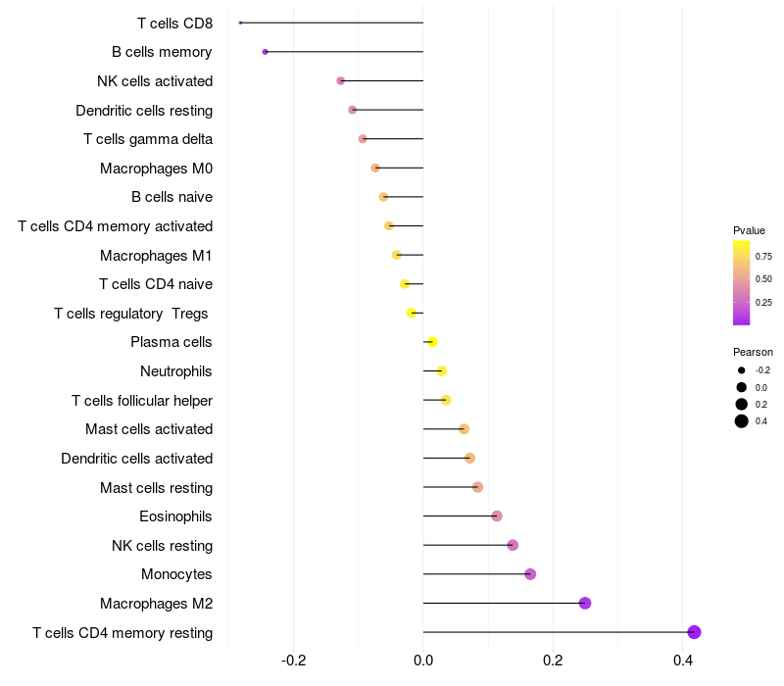Click the Pvalue color gradient bar
This screenshot has height=686, width=784.
pos(742,282)
